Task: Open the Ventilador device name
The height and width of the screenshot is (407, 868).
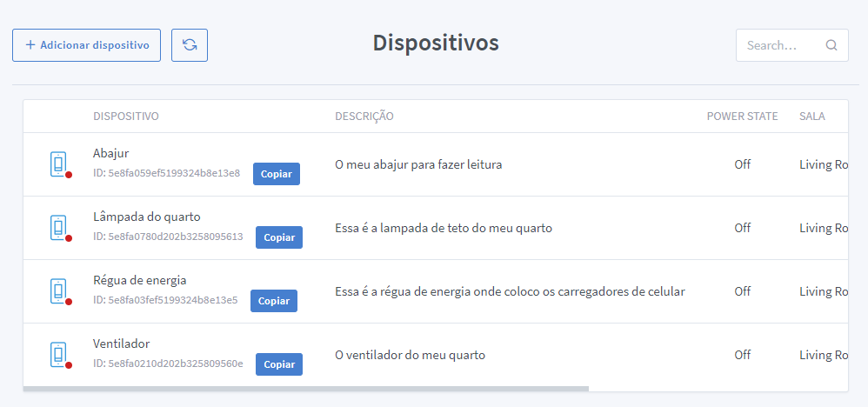Action: pyautogui.click(x=121, y=344)
